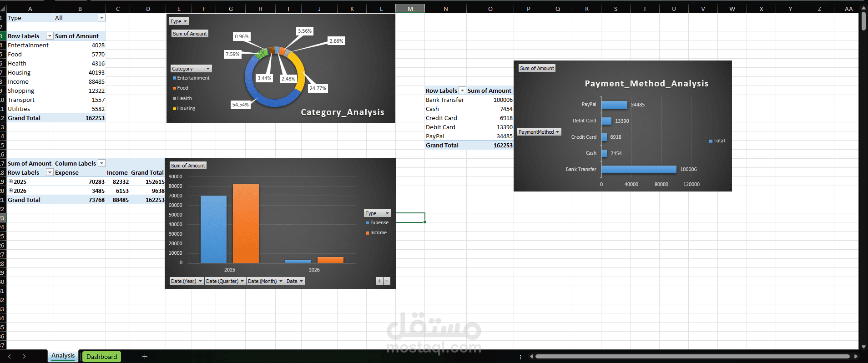Expand entire field plus button on bar chart

click(379, 281)
